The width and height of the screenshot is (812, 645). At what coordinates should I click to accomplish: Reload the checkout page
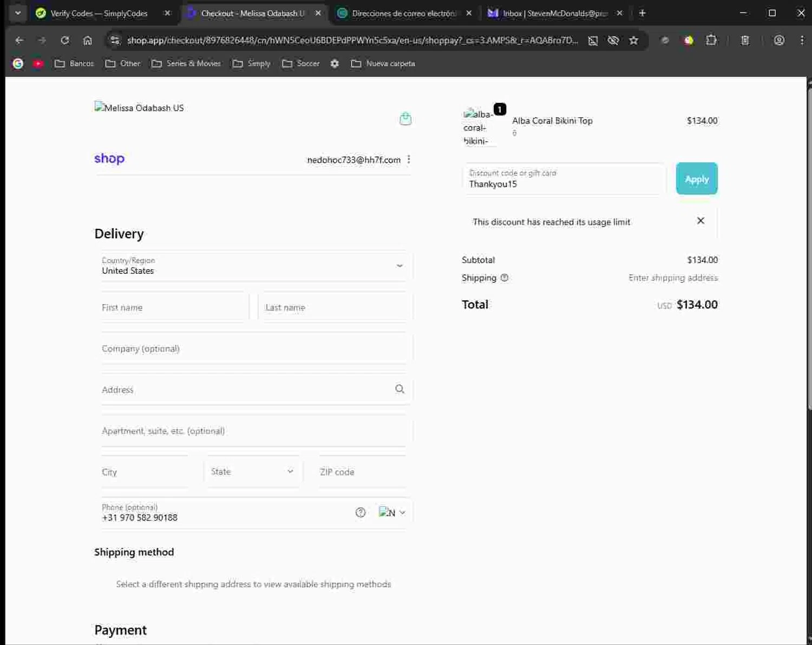click(65, 40)
